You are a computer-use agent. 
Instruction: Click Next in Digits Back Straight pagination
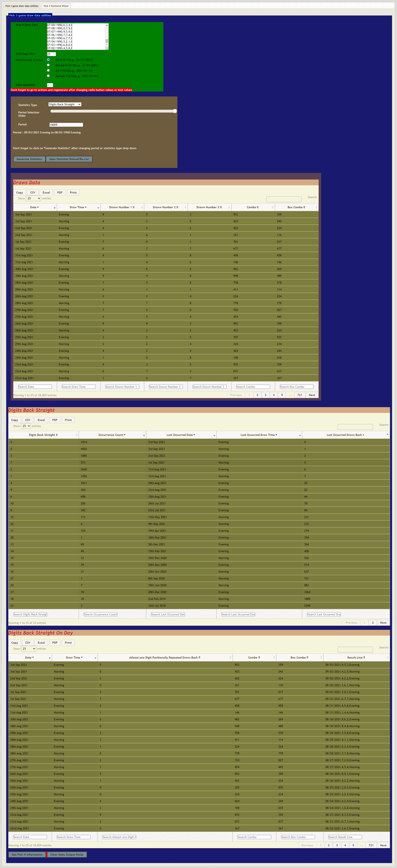coord(383,622)
